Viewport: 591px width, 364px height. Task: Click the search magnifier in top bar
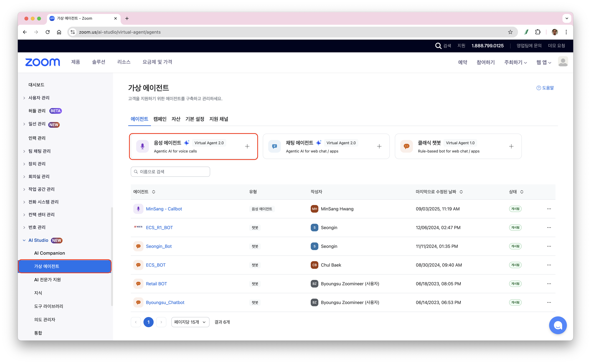[x=438, y=46]
